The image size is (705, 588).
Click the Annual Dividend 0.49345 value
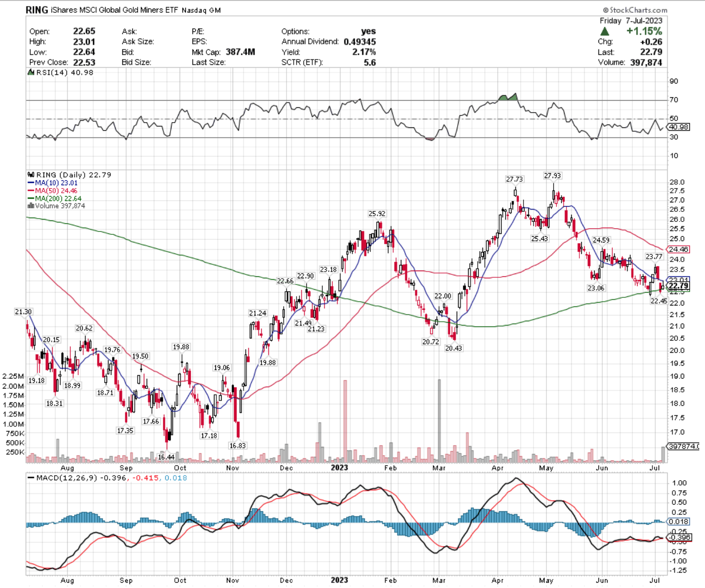(360, 42)
